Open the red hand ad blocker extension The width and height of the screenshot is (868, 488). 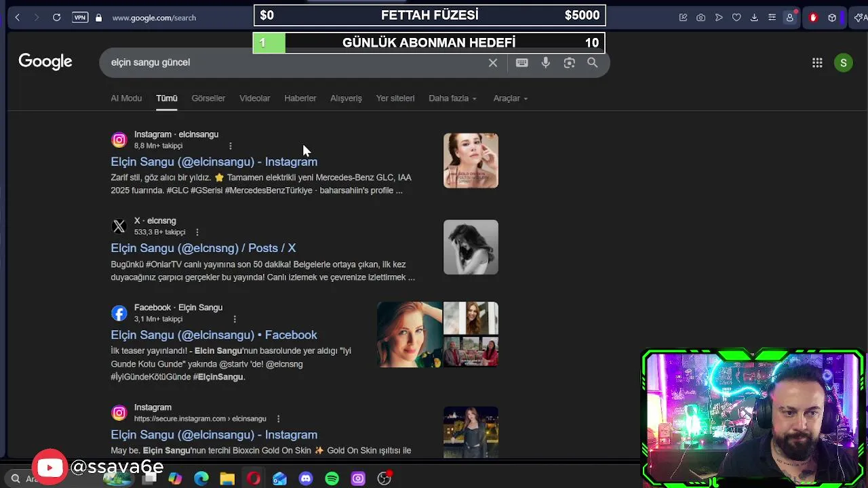click(x=813, y=18)
